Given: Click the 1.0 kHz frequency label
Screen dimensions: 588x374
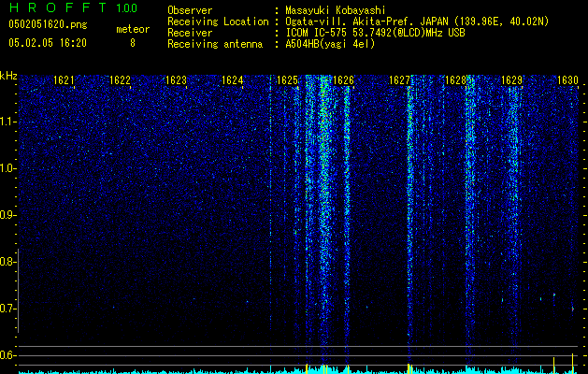Looking at the screenshot, I should coord(7,168).
